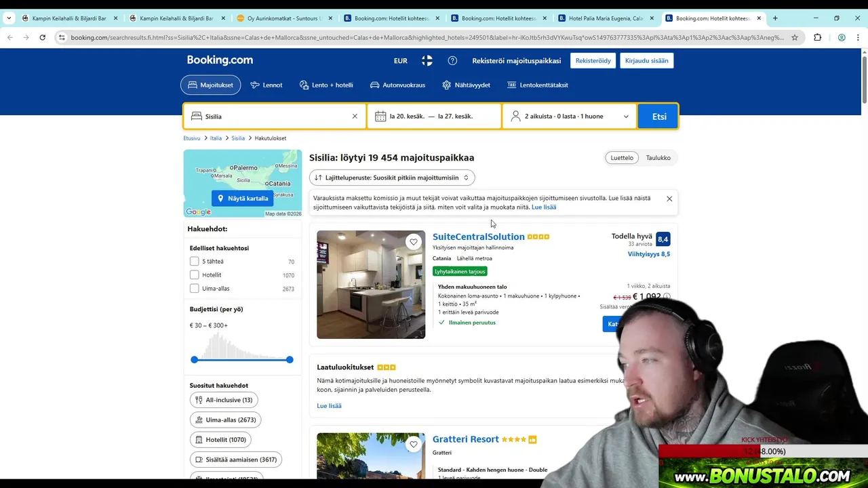Open the SuiteCentralSolution listing title
868x488 pixels.
click(479, 237)
